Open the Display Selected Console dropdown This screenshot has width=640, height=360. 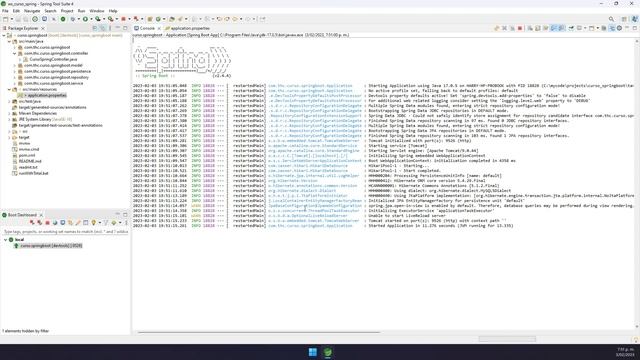(x=585, y=28)
